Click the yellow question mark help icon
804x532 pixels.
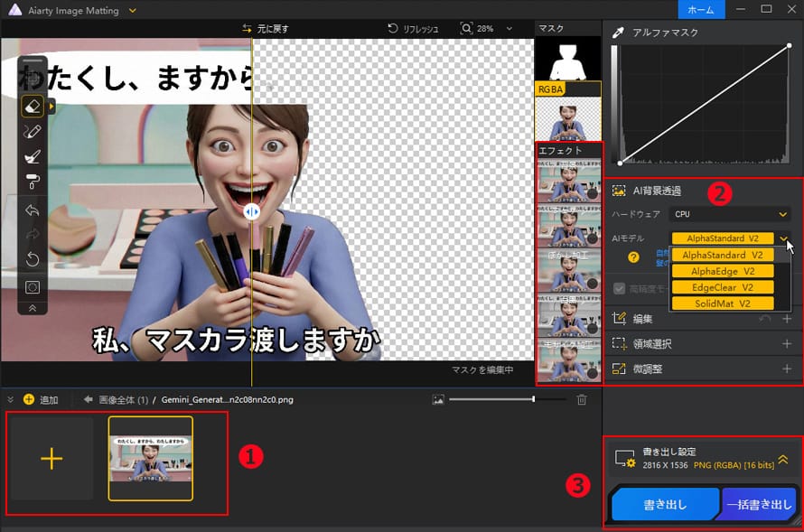coord(634,257)
